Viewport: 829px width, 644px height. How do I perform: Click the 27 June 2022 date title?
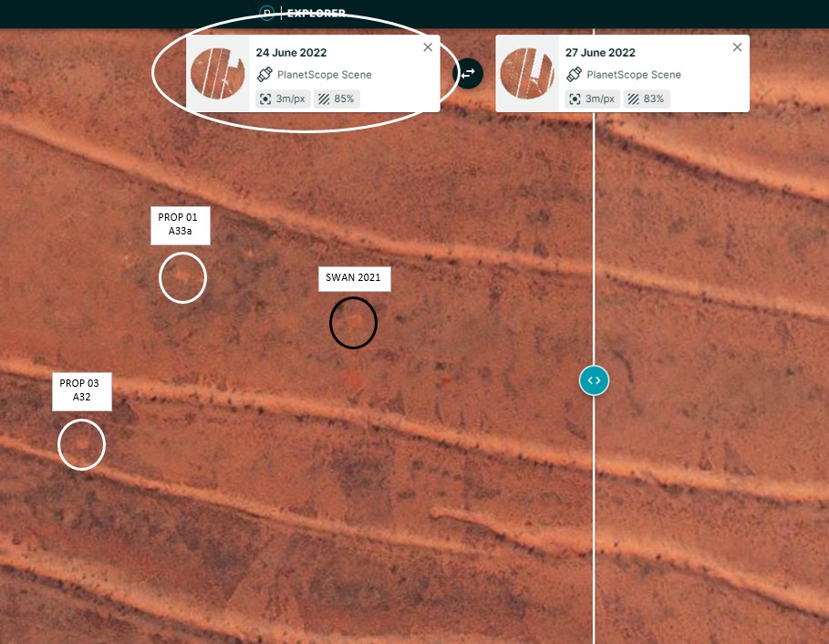click(600, 52)
